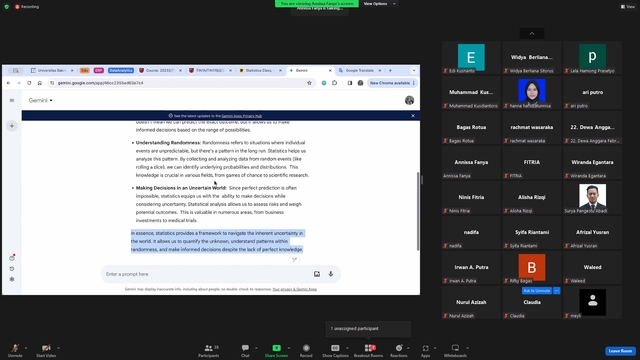The image size is (640, 360).
Task: Open the Chat panel
Action: [x=245, y=350]
